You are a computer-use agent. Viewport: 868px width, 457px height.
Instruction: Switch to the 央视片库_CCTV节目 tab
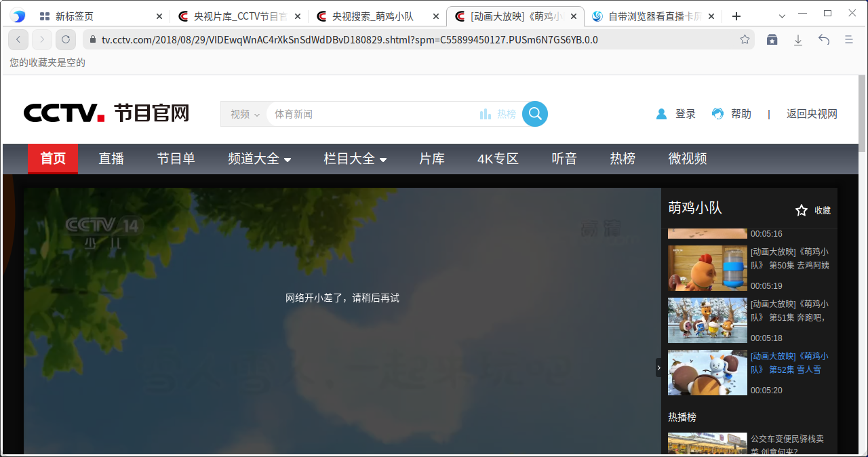[x=239, y=16]
